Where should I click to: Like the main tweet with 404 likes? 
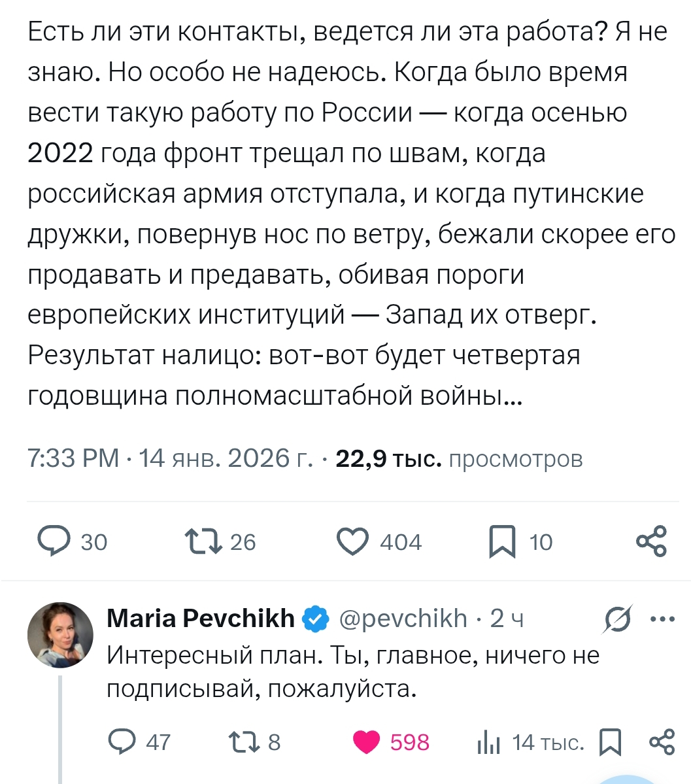coord(353,541)
